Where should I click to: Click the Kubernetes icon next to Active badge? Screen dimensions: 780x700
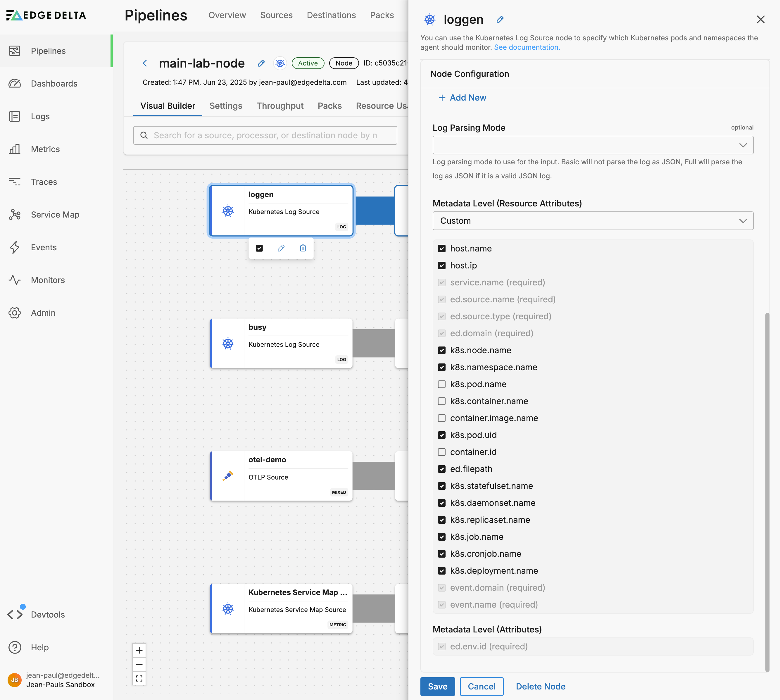coord(280,63)
